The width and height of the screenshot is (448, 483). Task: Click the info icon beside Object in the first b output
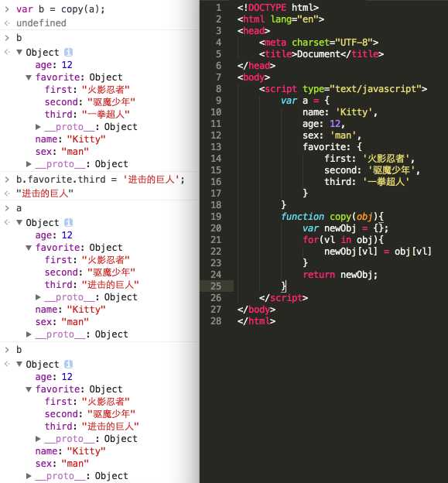tap(68, 53)
